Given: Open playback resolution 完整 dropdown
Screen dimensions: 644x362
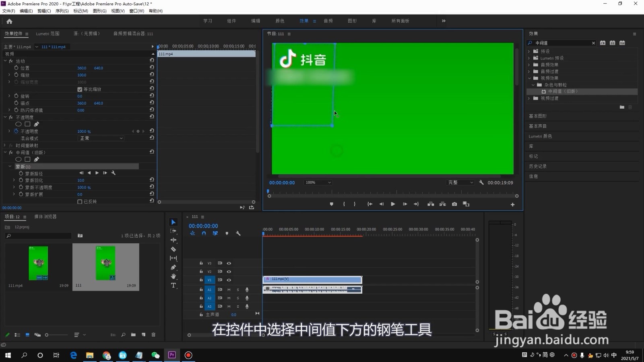Looking at the screenshot, I should [460, 183].
